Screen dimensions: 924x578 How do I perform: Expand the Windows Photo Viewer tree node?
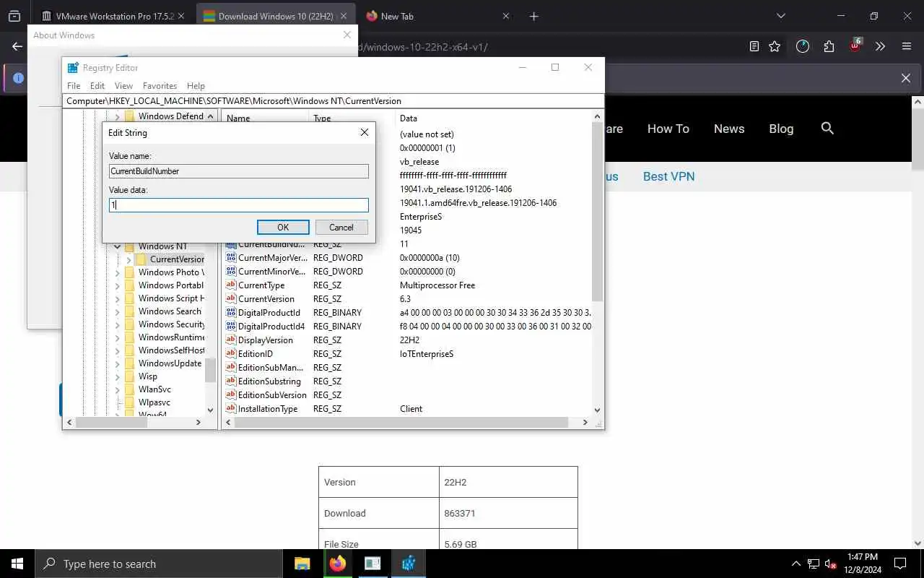[117, 272]
